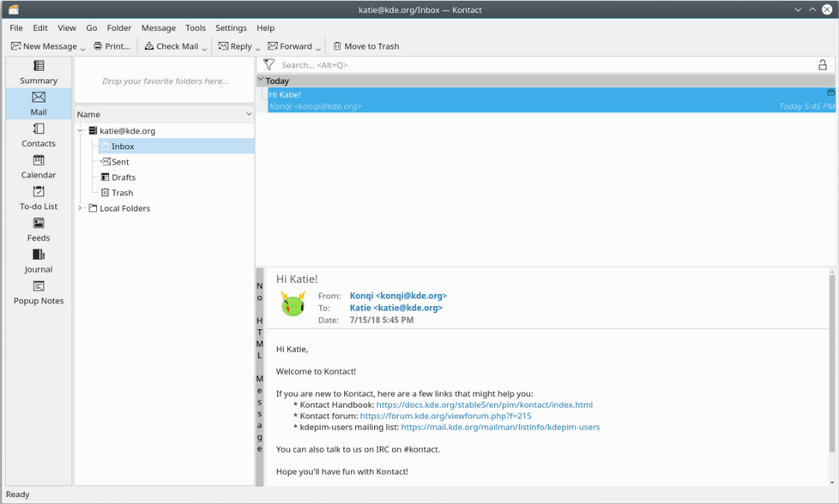Click the 'Hi Katie!' subject heading in preview

pyautogui.click(x=297, y=279)
